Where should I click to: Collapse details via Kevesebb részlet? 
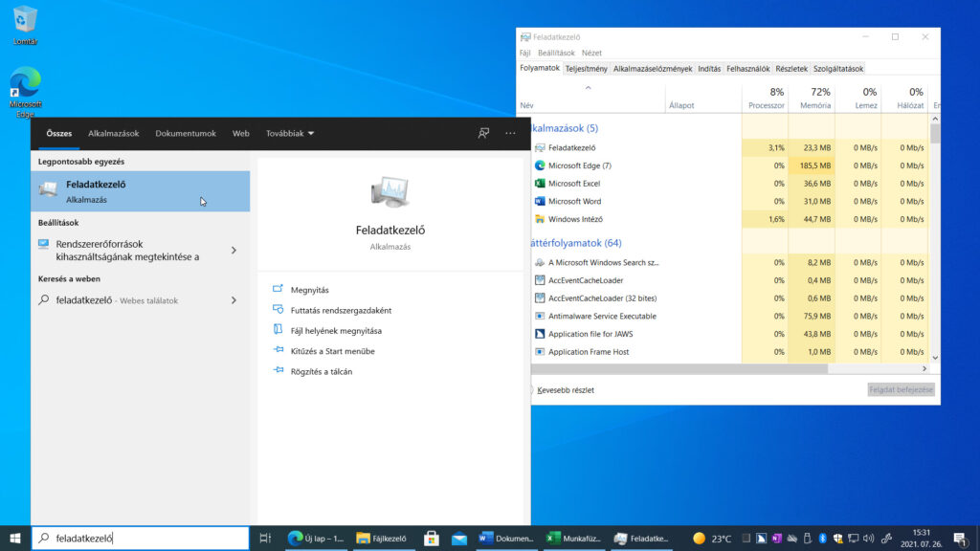tap(565, 390)
